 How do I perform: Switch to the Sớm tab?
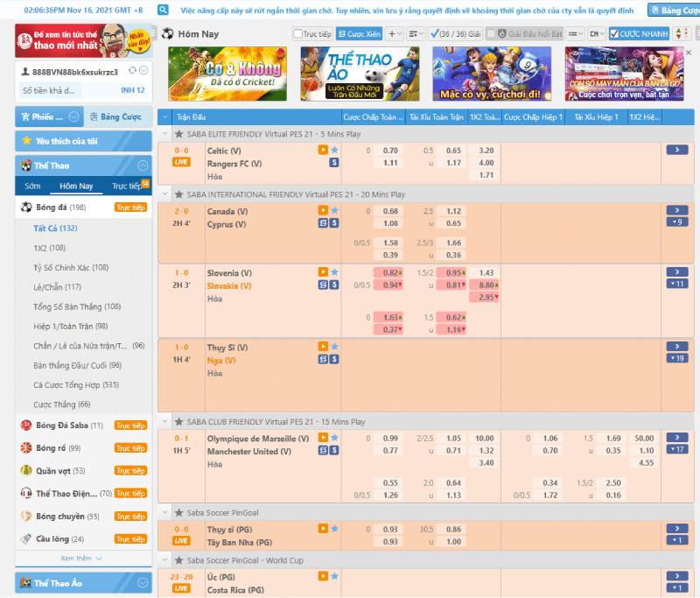coord(32,186)
